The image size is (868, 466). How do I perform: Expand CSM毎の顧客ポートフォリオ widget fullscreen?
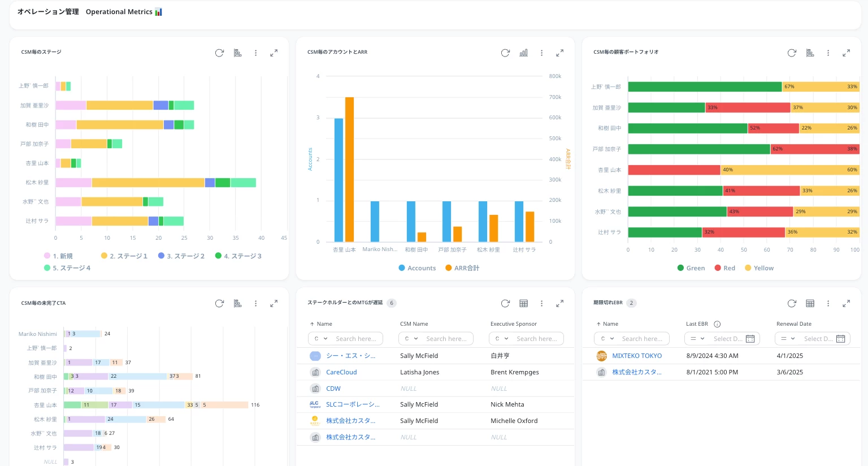(x=846, y=53)
